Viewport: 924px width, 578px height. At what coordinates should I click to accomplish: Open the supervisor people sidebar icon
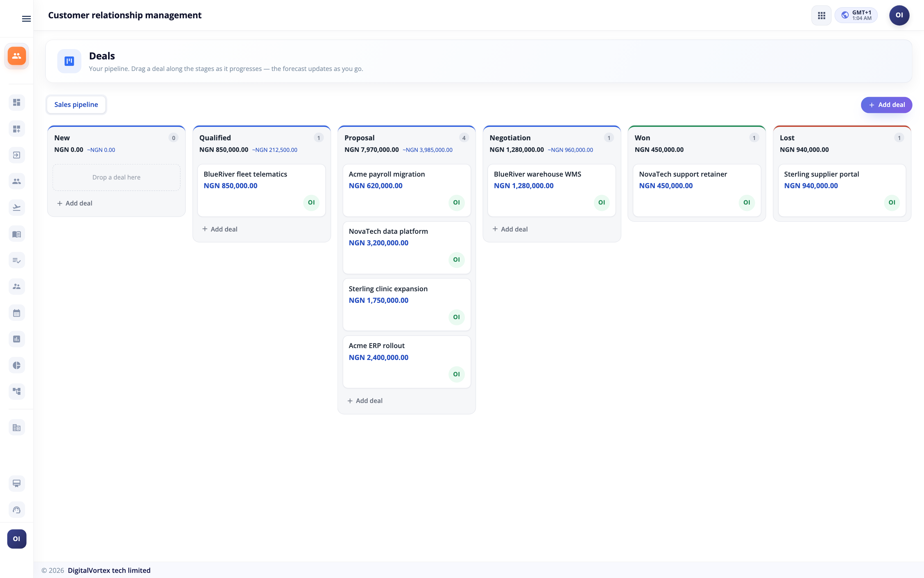[x=16, y=286]
